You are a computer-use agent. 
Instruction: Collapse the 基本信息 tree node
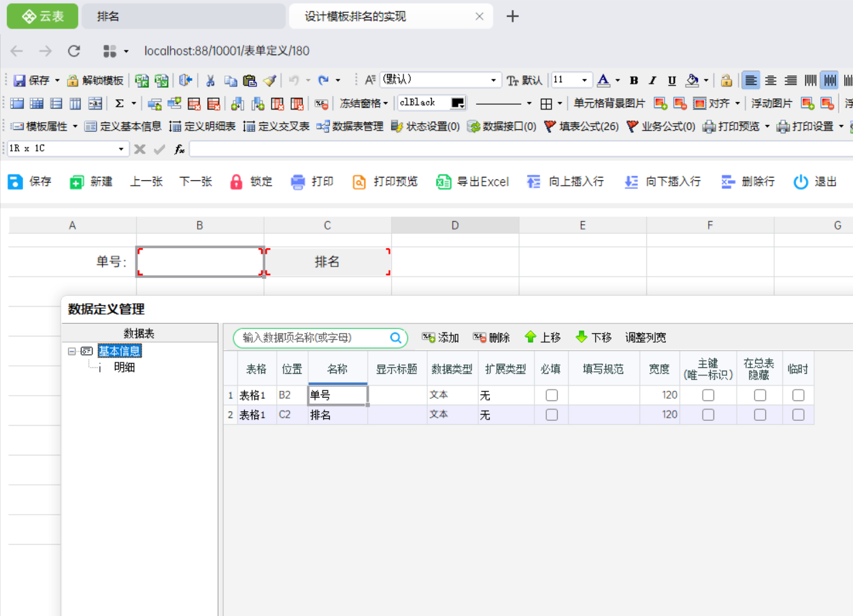[72, 352]
